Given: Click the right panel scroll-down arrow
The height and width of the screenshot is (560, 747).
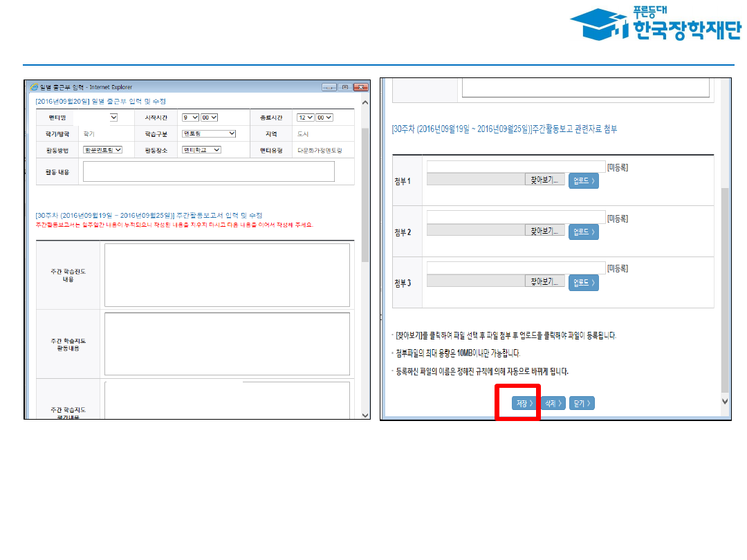Looking at the screenshot, I should tap(725, 401).
